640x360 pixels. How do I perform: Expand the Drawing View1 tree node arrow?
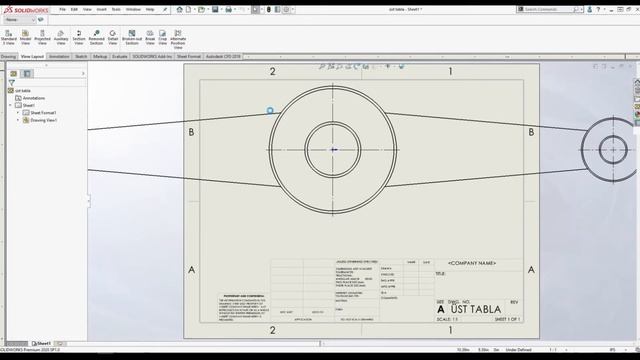[18, 120]
